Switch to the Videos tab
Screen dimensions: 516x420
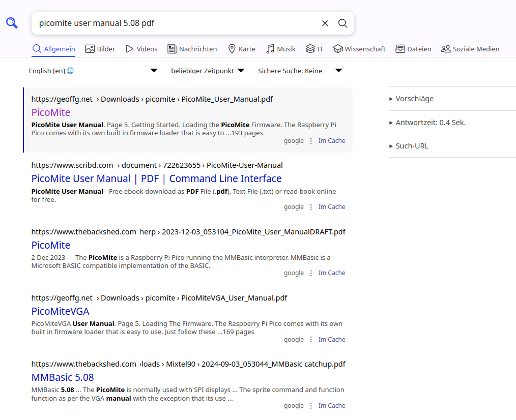(141, 49)
